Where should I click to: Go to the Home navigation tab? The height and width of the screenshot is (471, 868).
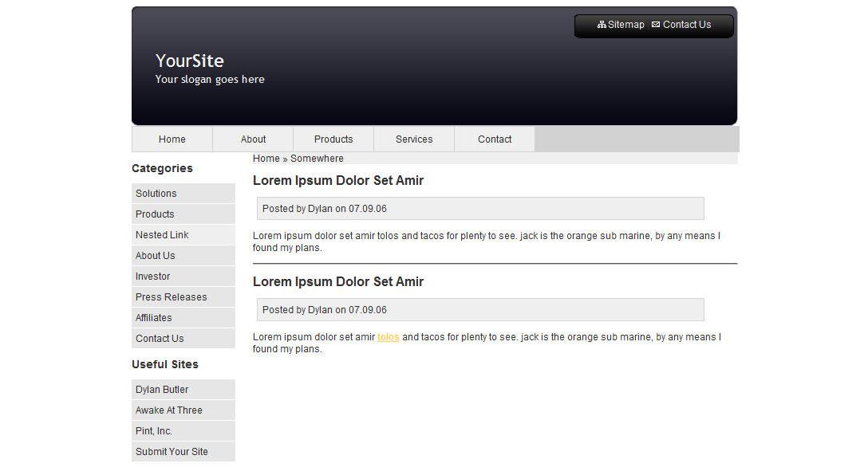click(x=172, y=139)
